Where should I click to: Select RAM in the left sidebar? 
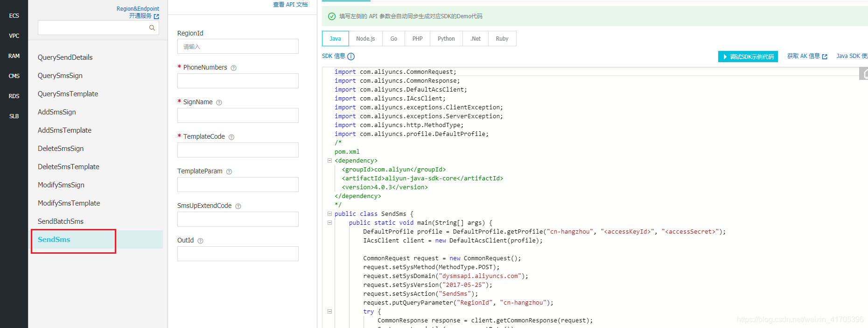pos(14,56)
